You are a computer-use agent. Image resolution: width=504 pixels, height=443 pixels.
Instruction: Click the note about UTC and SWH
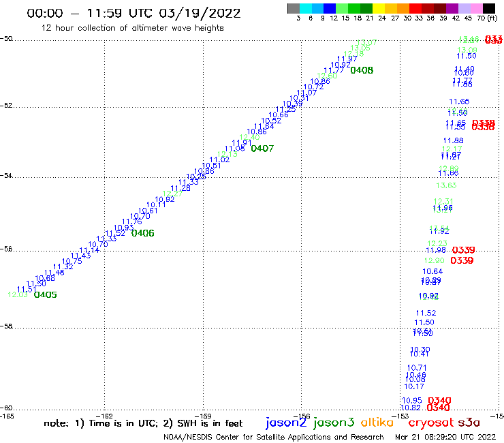pos(143,423)
